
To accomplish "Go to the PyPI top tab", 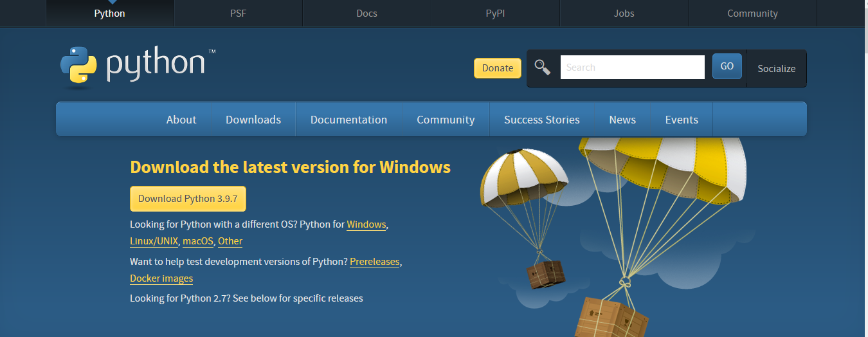I will (x=495, y=14).
